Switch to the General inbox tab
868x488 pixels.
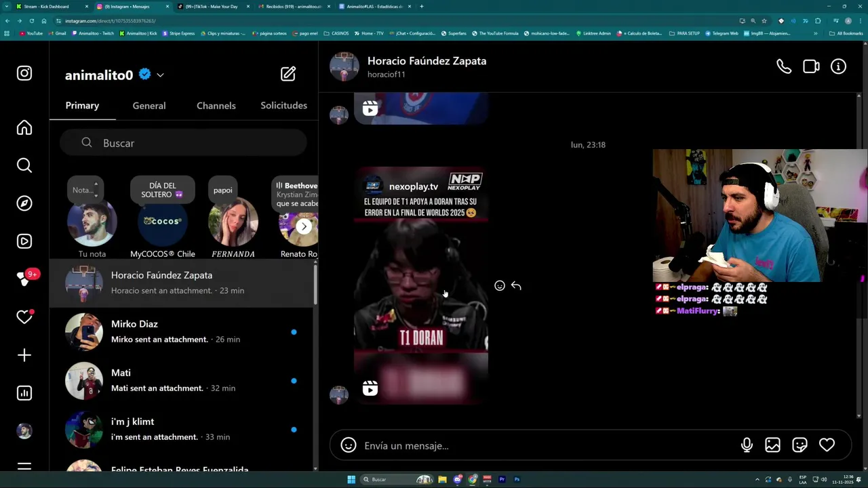tap(149, 106)
